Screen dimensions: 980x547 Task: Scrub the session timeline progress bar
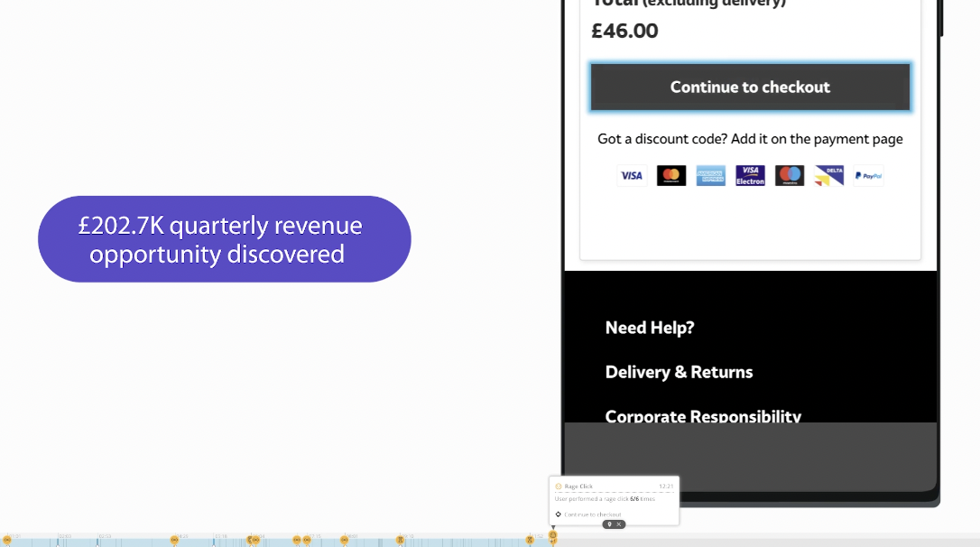click(271, 542)
